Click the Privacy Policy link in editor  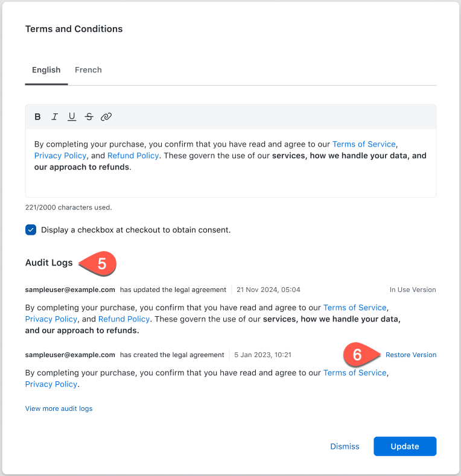coord(60,156)
